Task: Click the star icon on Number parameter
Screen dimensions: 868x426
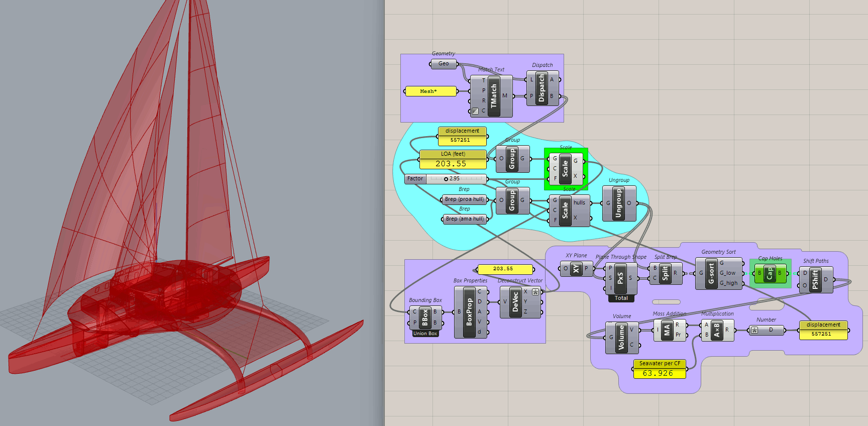Action: click(754, 330)
